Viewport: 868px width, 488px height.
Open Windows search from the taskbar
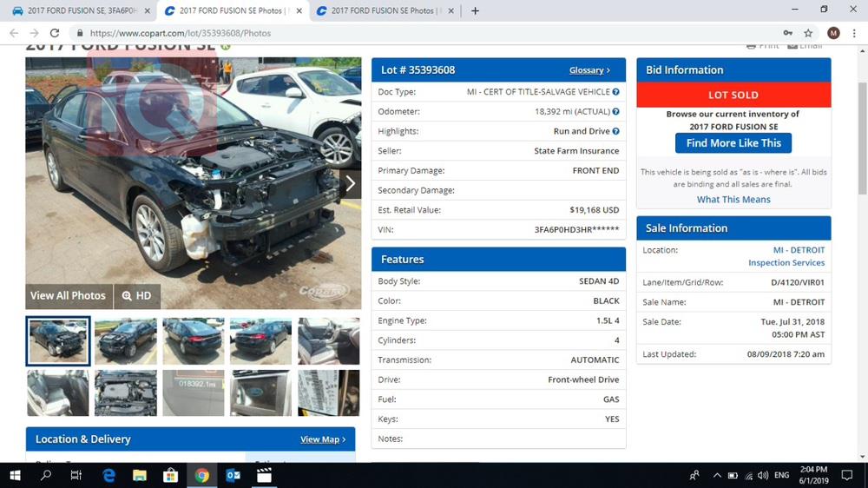(46, 475)
